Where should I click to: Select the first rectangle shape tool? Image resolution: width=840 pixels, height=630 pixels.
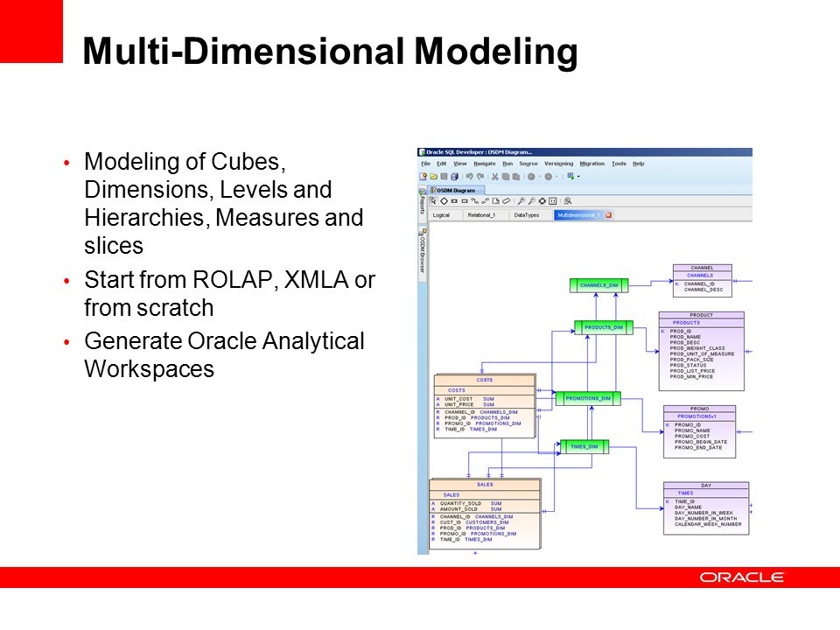[x=454, y=201]
